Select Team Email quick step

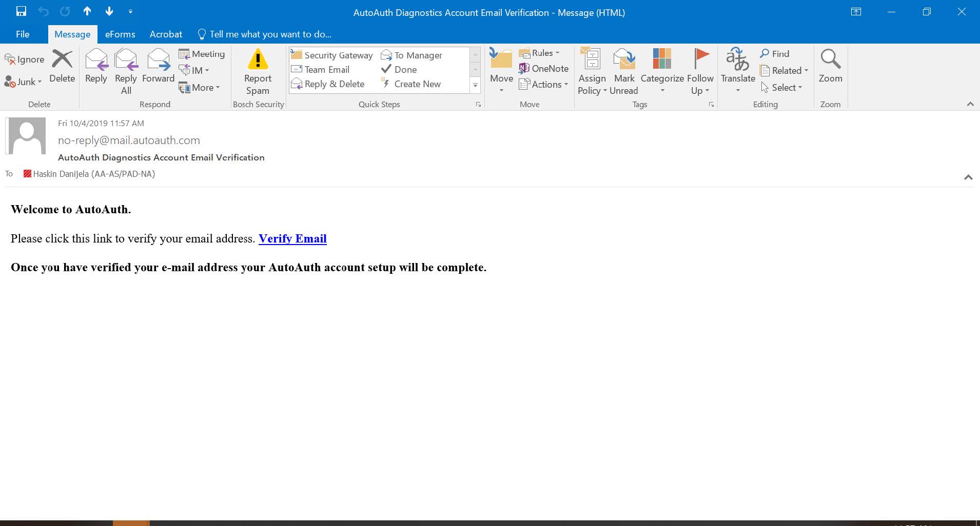320,69
